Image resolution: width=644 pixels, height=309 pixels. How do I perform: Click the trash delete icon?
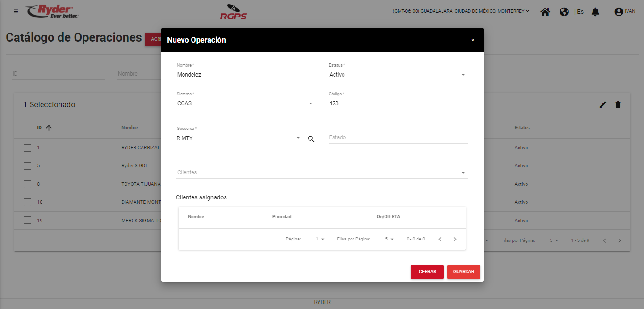point(618,105)
